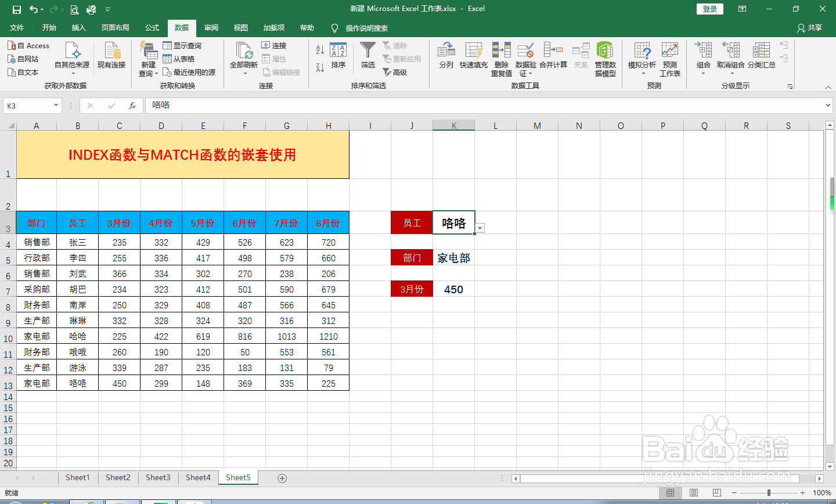Switch to Normal view in status bar
Screen dimensions: 836x504
(671, 493)
